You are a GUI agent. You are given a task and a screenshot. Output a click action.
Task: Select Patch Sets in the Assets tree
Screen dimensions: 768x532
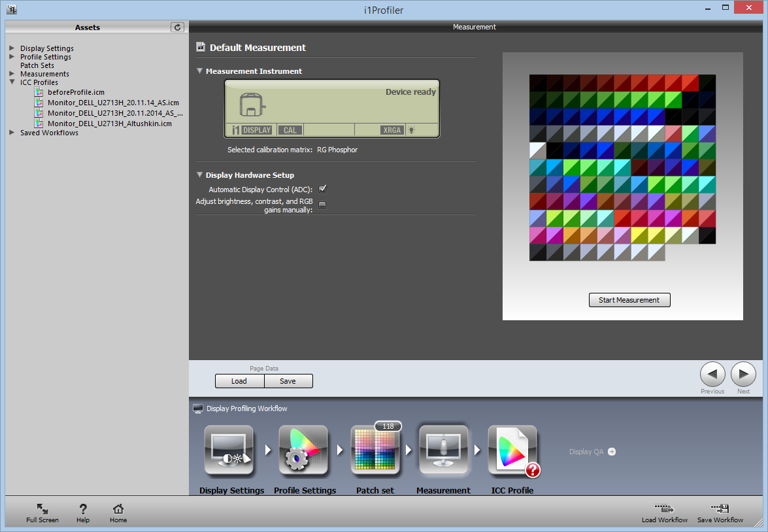pyautogui.click(x=37, y=65)
